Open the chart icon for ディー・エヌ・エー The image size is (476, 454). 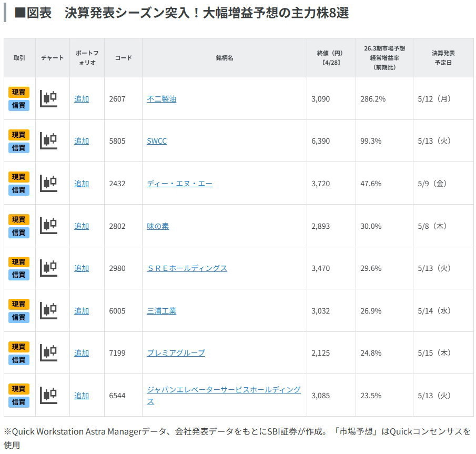click(49, 184)
